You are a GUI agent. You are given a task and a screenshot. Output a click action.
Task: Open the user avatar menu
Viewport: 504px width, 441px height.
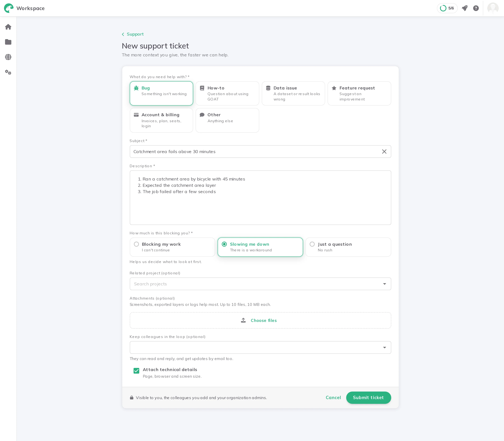(493, 8)
